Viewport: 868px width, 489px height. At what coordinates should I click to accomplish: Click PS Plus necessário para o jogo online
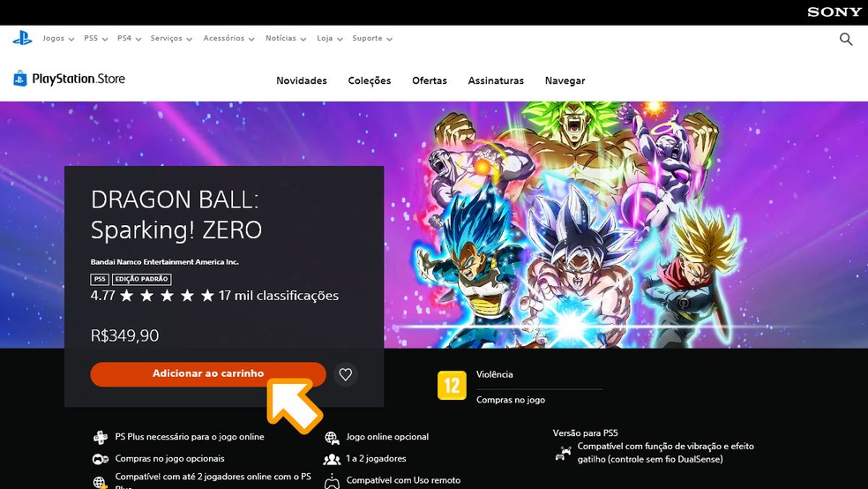pyautogui.click(x=190, y=437)
